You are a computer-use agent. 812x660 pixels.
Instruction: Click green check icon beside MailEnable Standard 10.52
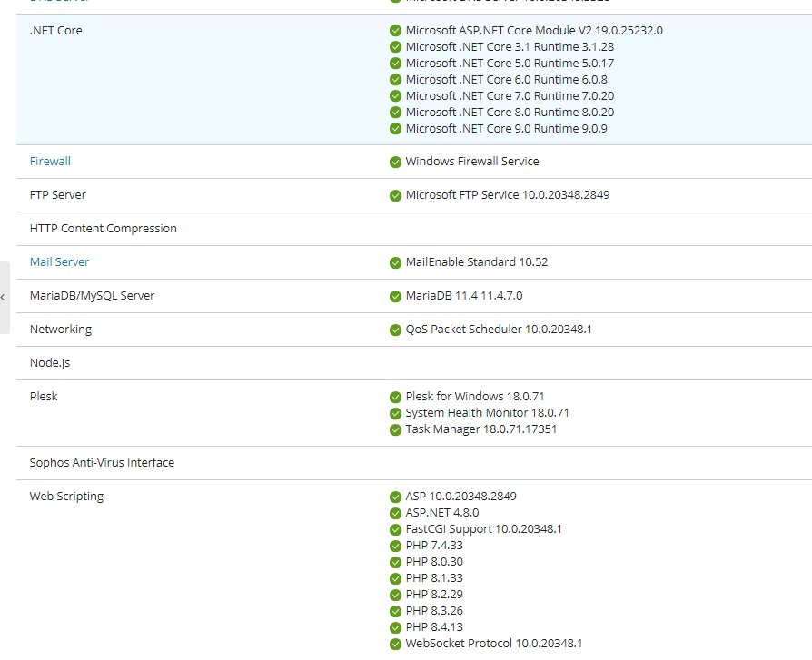[395, 262]
